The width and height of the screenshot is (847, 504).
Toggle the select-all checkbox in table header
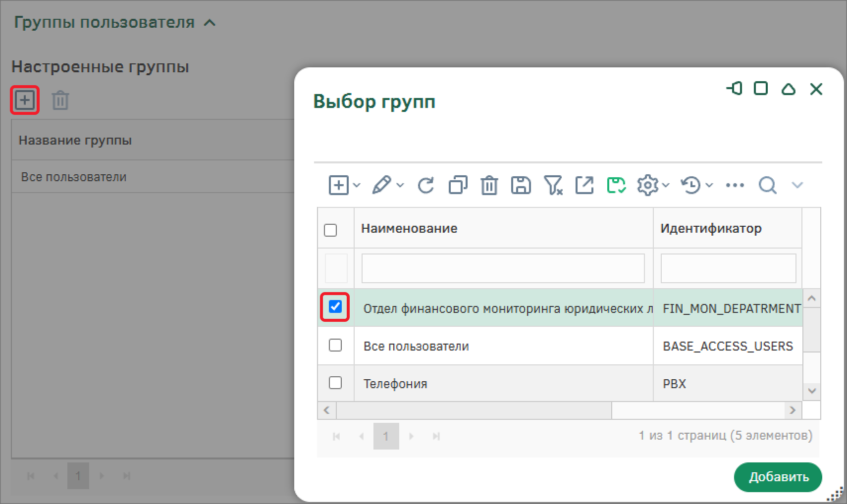(330, 230)
